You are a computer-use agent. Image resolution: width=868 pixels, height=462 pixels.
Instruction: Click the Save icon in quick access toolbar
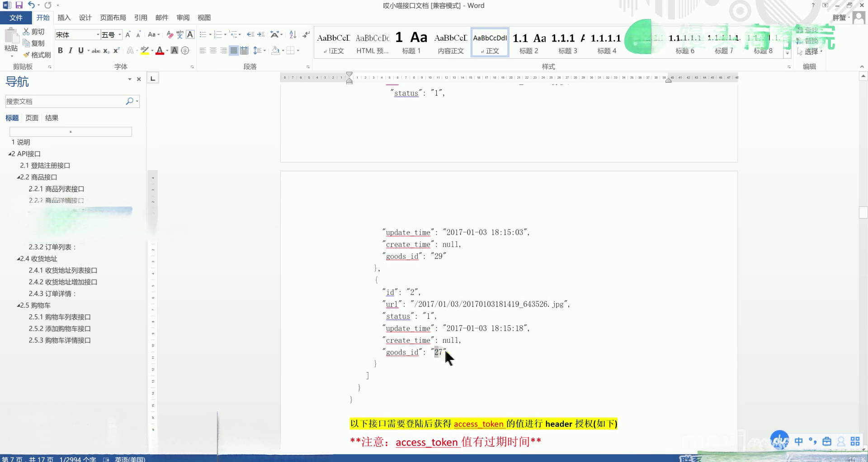19,5
